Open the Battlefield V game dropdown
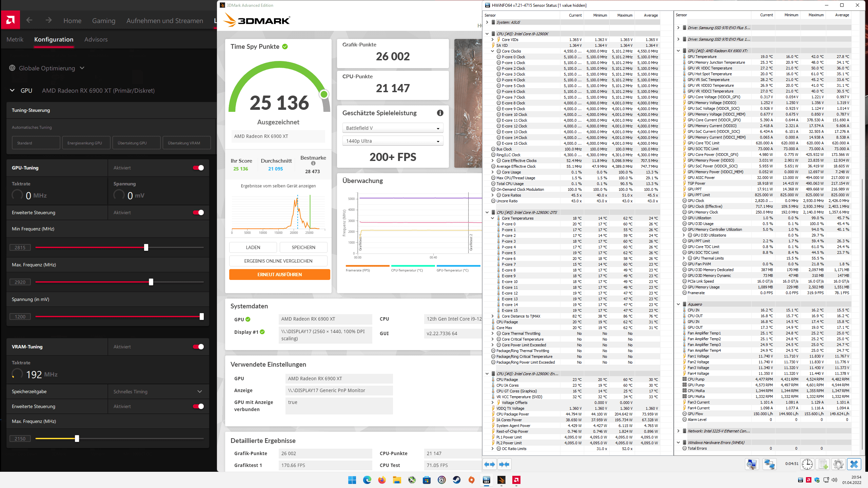The height and width of the screenshot is (488, 868). click(x=393, y=128)
